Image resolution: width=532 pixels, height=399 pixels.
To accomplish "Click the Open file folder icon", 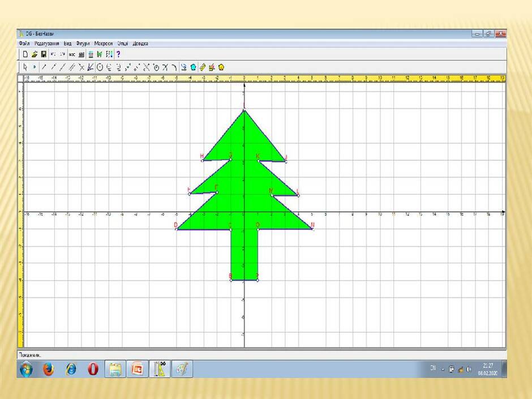I will [x=35, y=54].
